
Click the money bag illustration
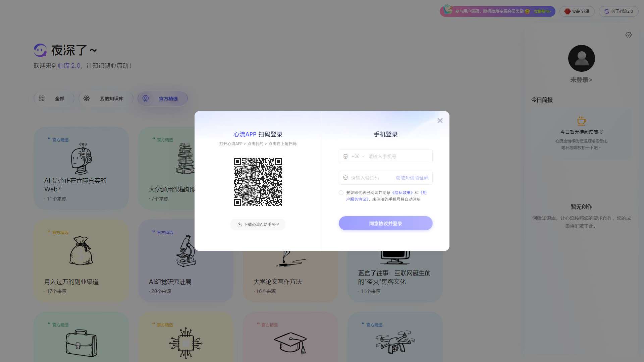81,251
